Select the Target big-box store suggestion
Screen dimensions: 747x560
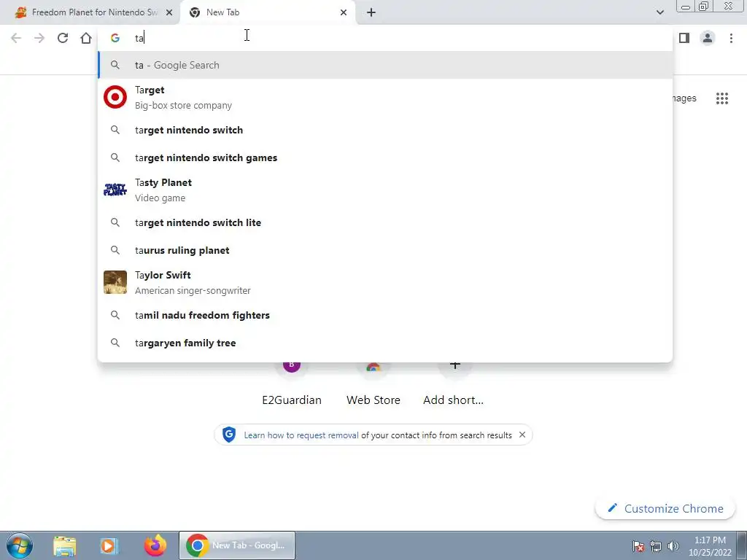[385, 98]
